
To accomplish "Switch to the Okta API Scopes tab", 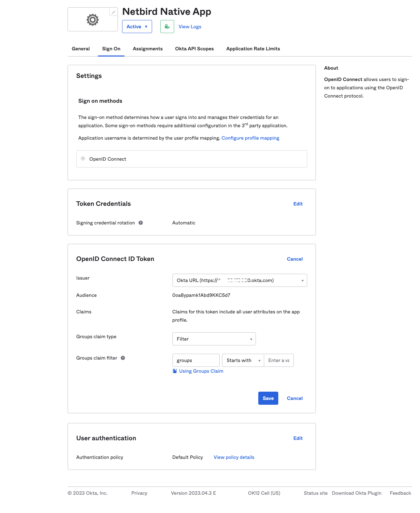I will click(194, 49).
